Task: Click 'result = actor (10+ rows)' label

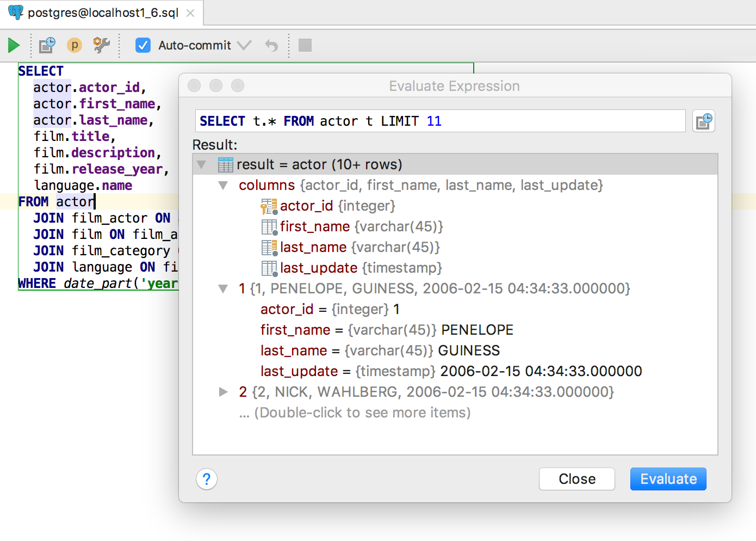Action: (x=320, y=164)
